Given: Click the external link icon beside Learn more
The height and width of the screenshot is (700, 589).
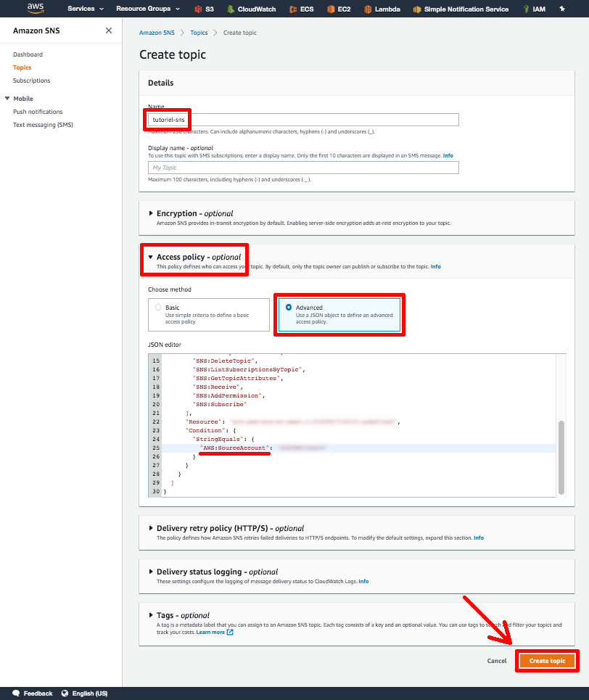Looking at the screenshot, I should tap(230, 632).
